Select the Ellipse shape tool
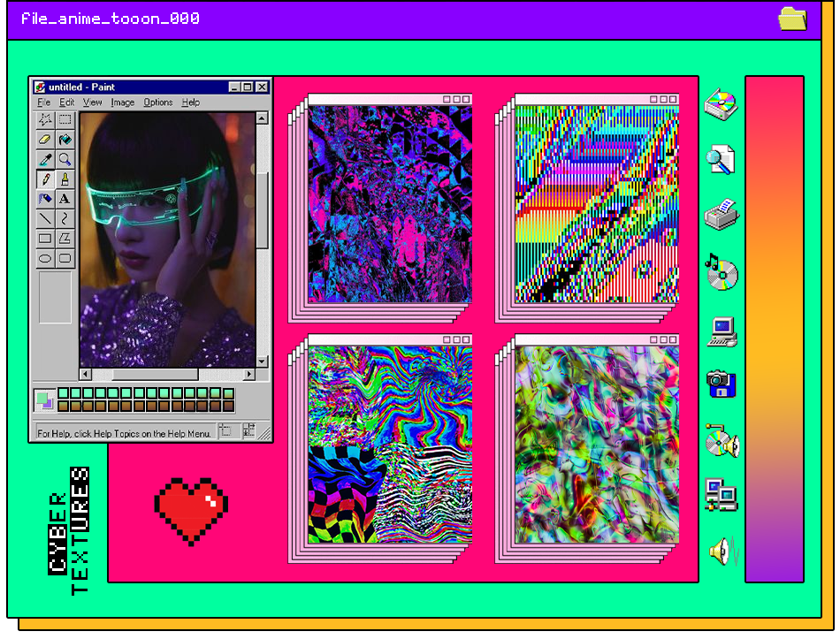The image size is (840, 639). click(45, 258)
